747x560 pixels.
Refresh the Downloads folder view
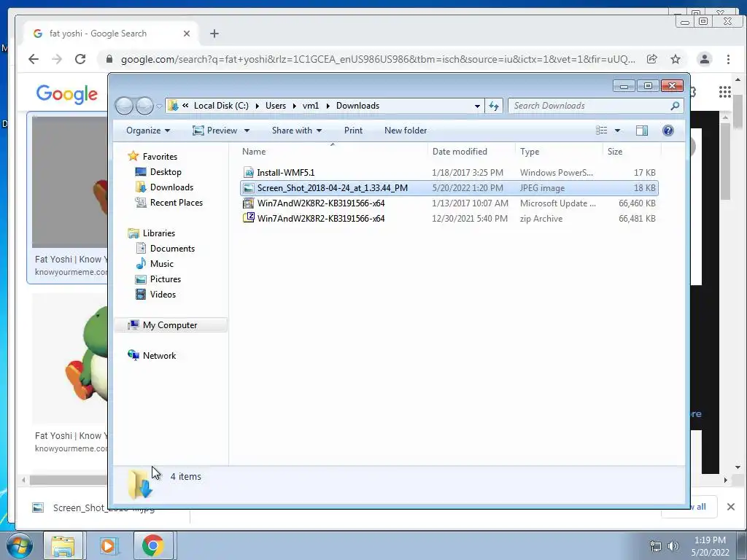pos(494,106)
